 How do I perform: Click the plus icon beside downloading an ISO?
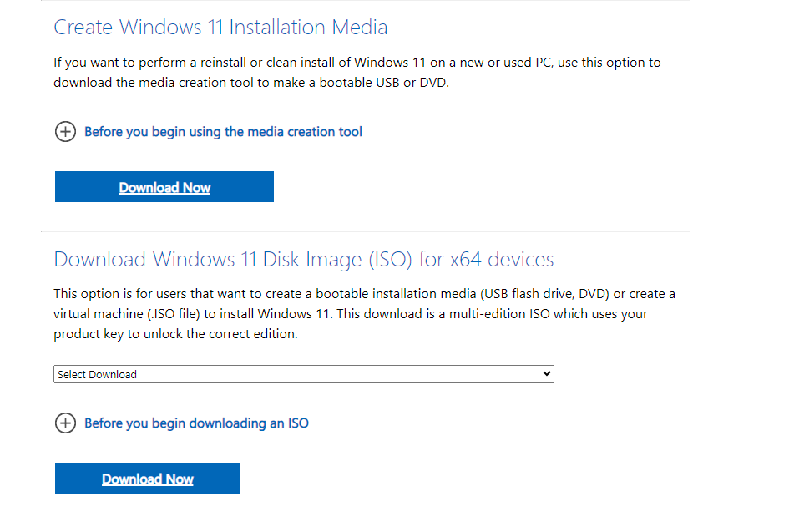[x=65, y=423]
